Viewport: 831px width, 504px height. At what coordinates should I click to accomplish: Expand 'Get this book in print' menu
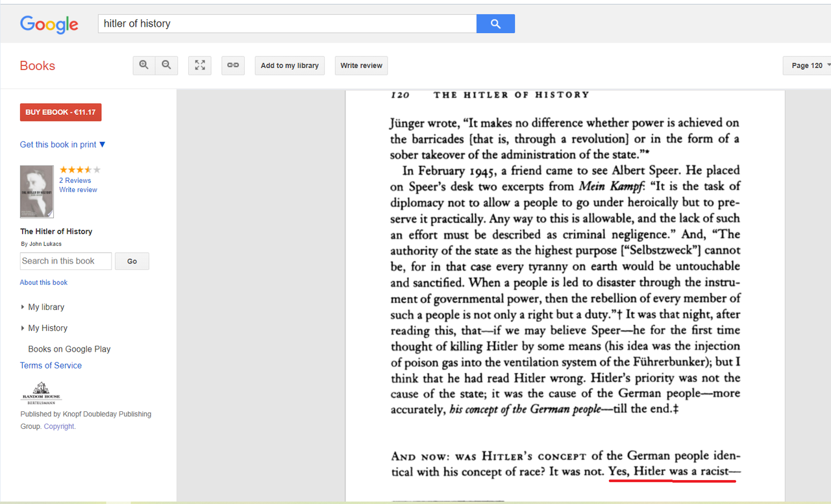pyautogui.click(x=62, y=145)
